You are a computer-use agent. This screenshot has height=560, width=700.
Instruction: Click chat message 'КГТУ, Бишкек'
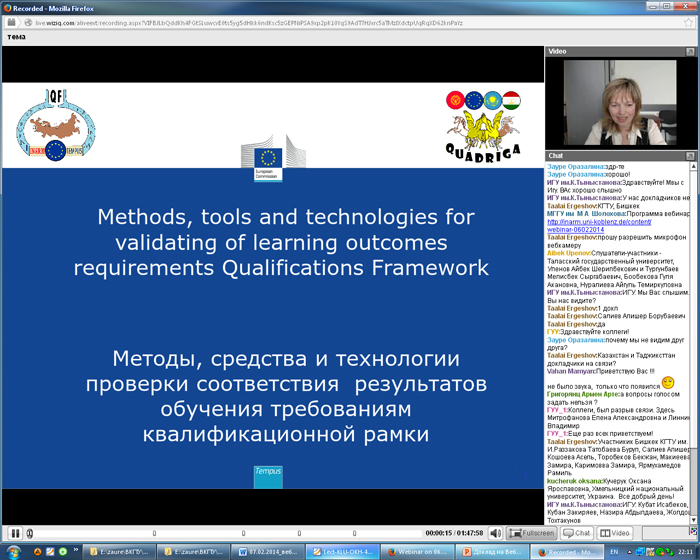click(619, 206)
